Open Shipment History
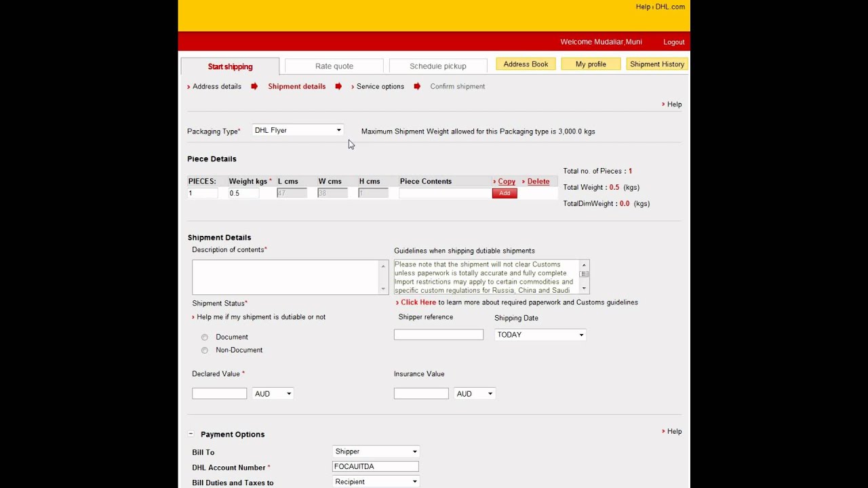The width and height of the screenshot is (868, 488). tap(657, 64)
